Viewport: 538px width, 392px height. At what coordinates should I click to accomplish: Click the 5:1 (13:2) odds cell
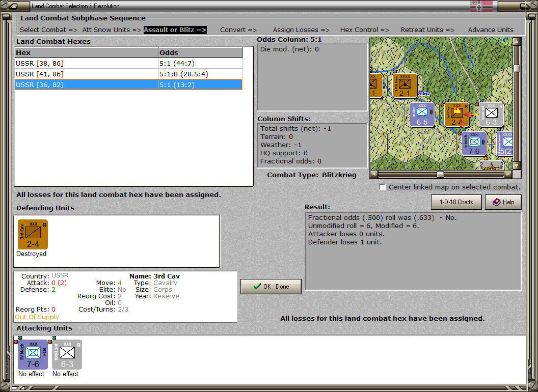[200, 85]
